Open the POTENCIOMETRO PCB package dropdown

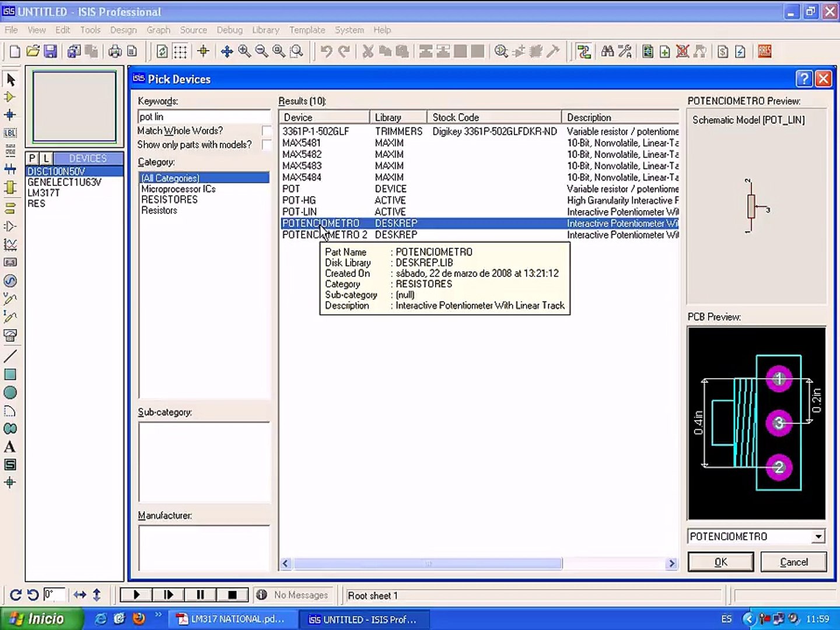click(x=818, y=537)
